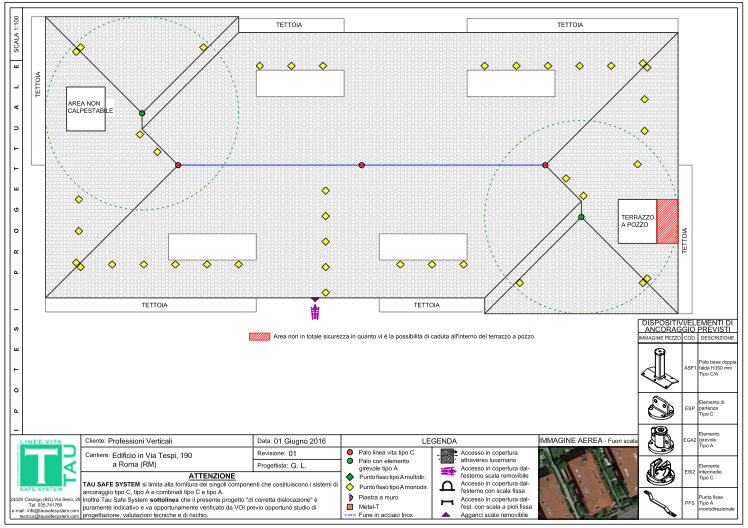748x528 pixels.
Task: Click the vertical 'TETTOIA' label on the right edge
Action: [x=685, y=240]
